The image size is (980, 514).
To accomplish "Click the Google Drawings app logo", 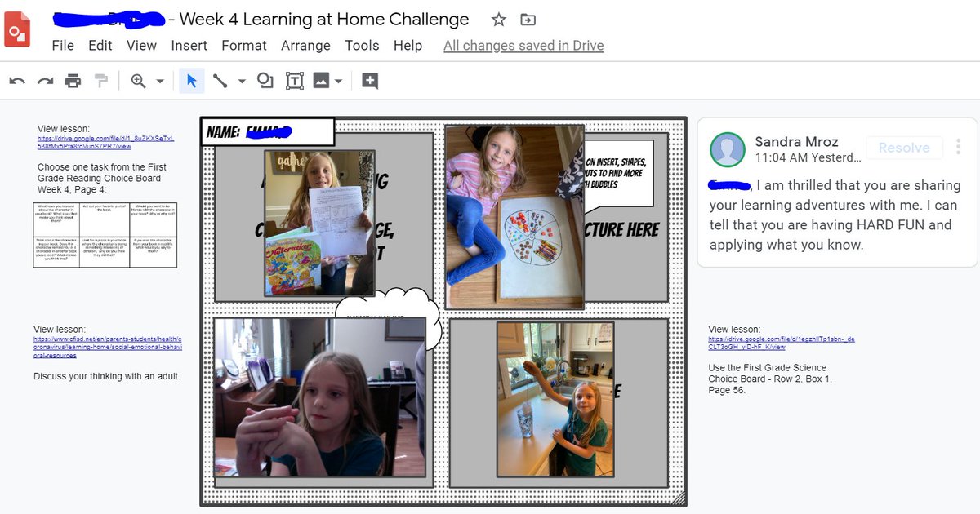I will (17, 30).
